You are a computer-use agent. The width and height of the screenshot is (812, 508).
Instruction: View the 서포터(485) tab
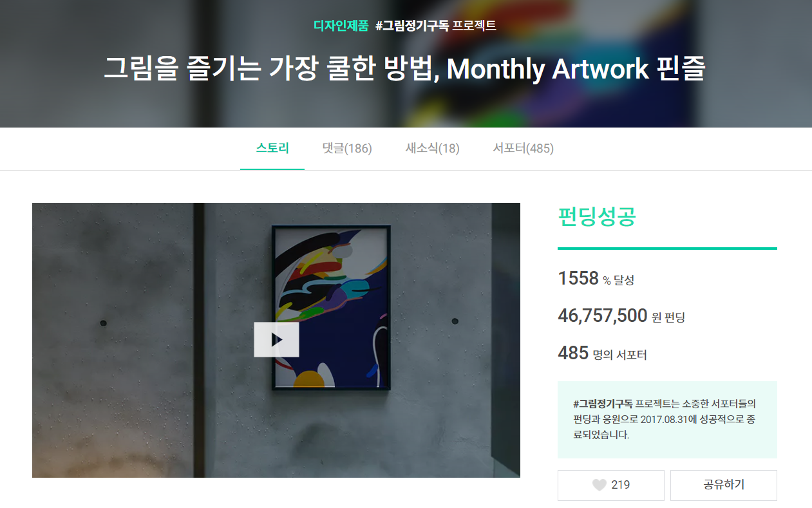coord(523,149)
